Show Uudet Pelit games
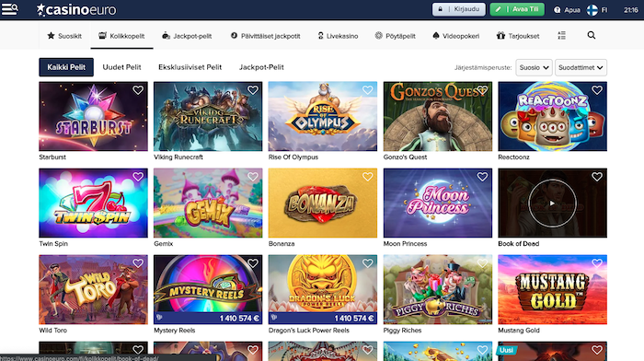Screen dimensions: 644x361 [x=121, y=67]
